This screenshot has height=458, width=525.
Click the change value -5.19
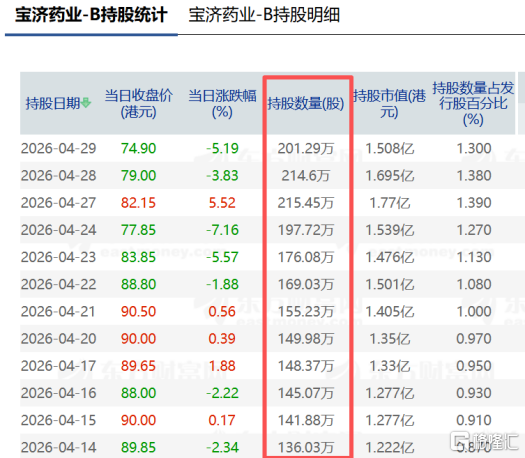222,148
